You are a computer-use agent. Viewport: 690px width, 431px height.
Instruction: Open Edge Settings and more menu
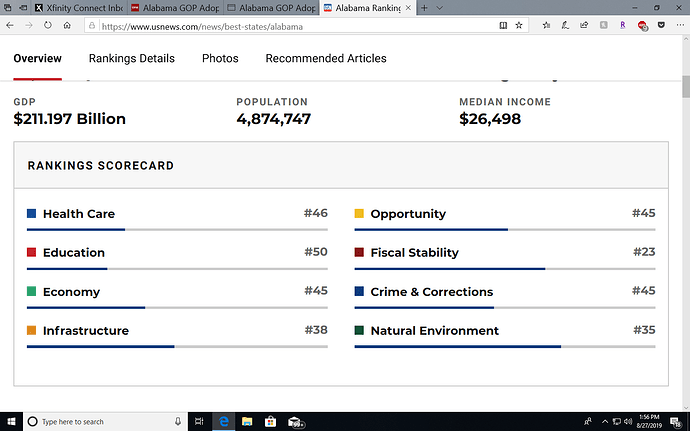point(679,25)
